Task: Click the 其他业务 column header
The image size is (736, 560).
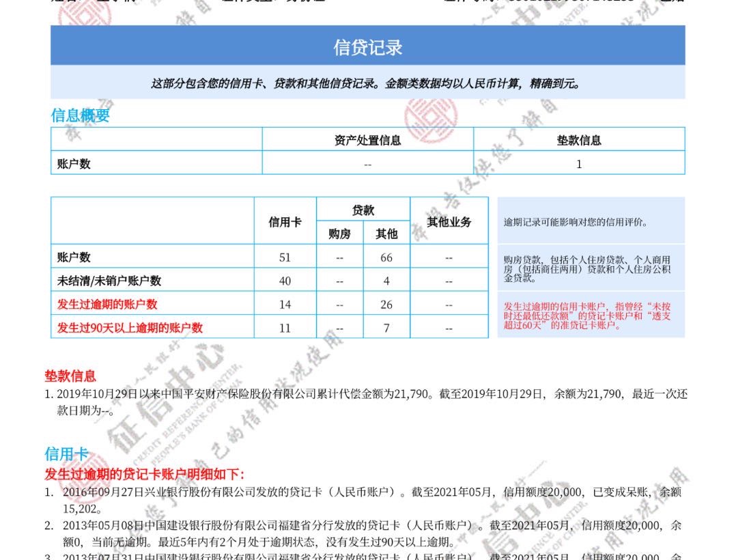Action: coord(449,222)
